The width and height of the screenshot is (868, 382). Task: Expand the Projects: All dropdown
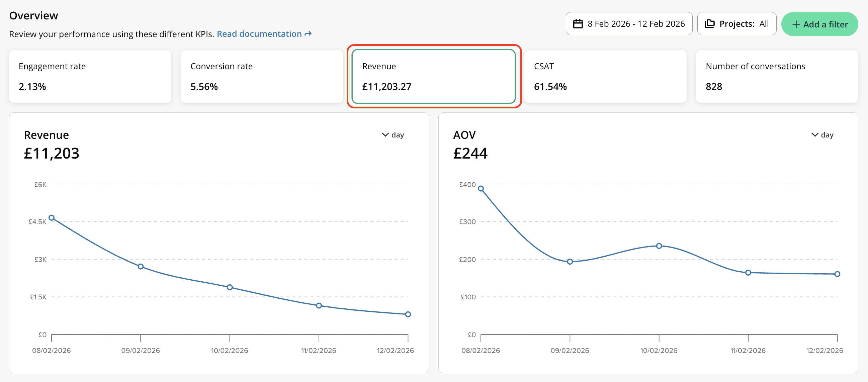pyautogui.click(x=736, y=24)
